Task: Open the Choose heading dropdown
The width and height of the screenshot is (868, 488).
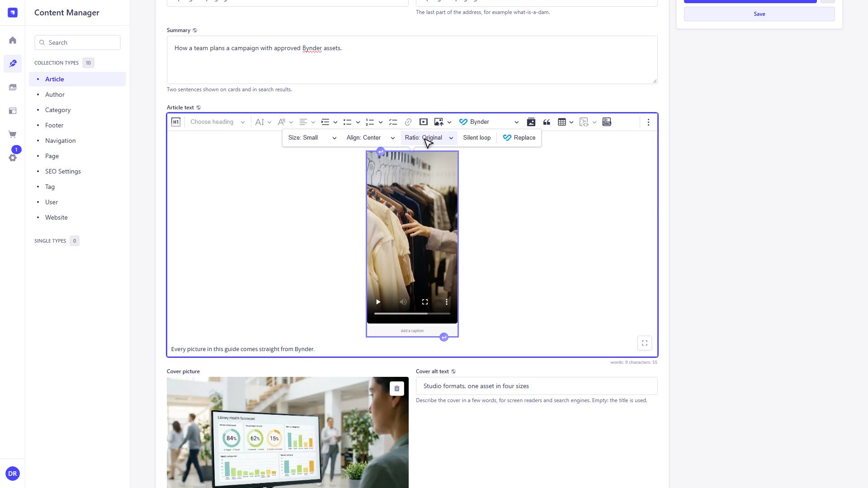Action: [217, 122]
